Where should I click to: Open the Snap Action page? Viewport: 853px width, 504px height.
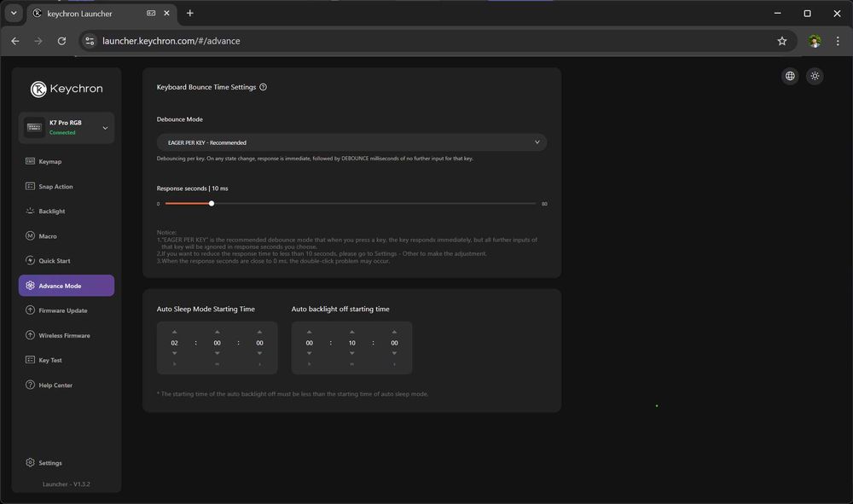(x=67, y=187)
